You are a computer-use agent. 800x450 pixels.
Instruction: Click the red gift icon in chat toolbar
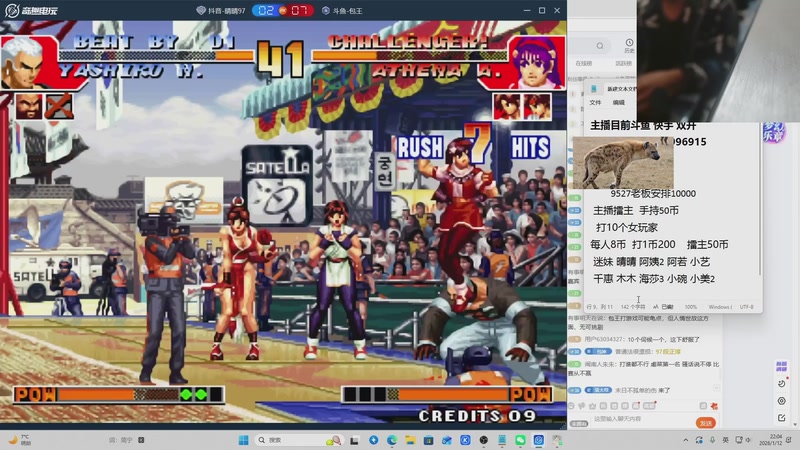coord(714,406)
